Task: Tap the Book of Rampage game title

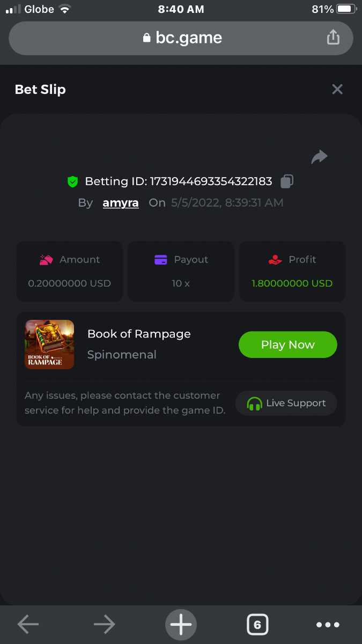Action: point(139,334)
